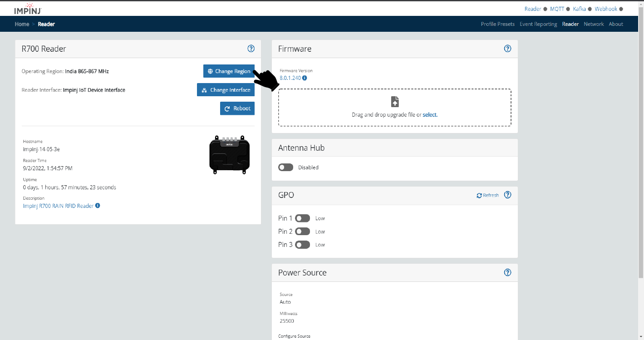Click the select link for upgrade file
The image size is (644, 340).
(430, 115)
